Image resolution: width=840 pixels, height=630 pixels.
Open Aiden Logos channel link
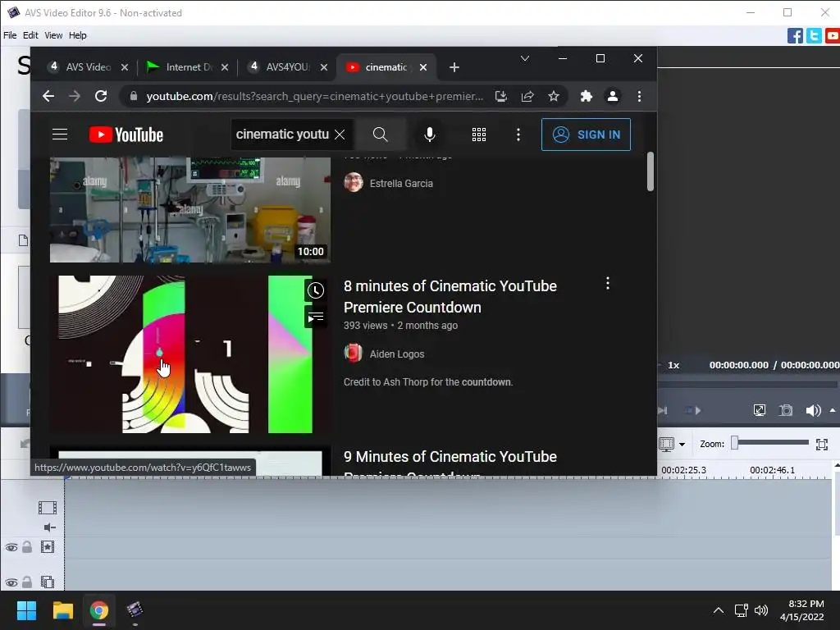tap(397, 354)
